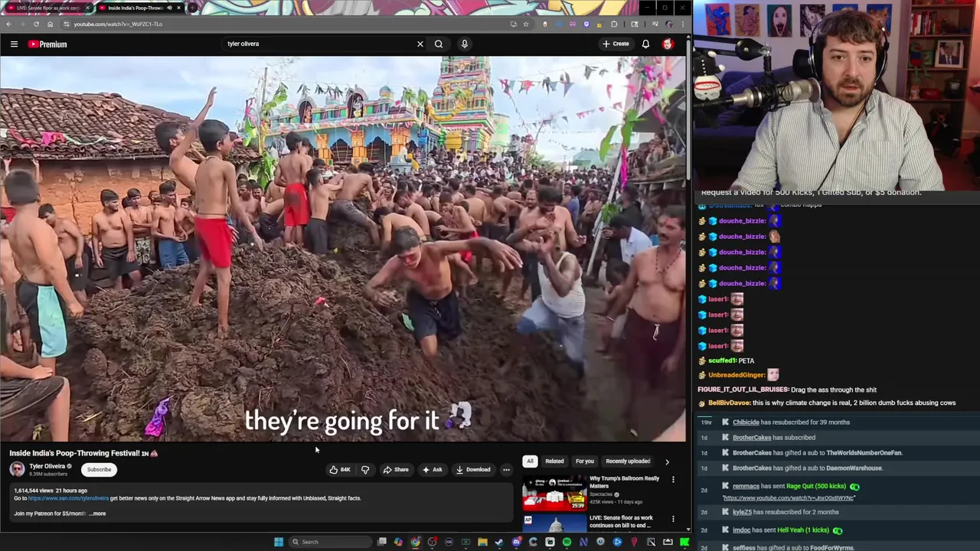Click chat username 'UnbreadedGinger'

[736, 375]
